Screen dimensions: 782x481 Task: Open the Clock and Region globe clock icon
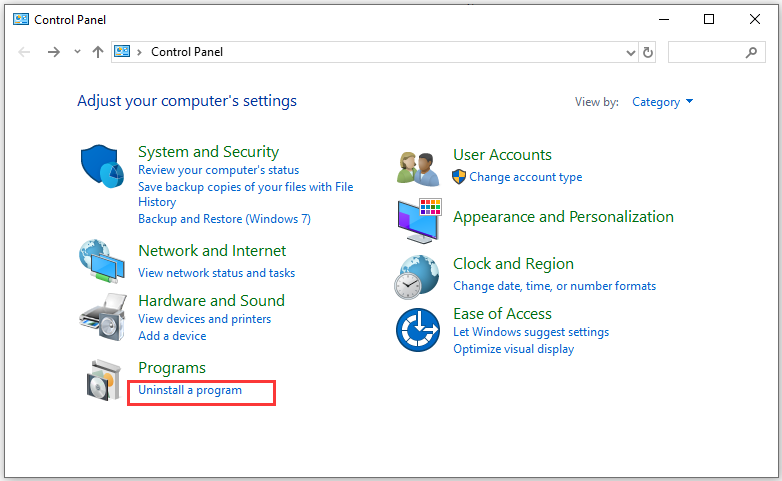(x=417, y=277)
